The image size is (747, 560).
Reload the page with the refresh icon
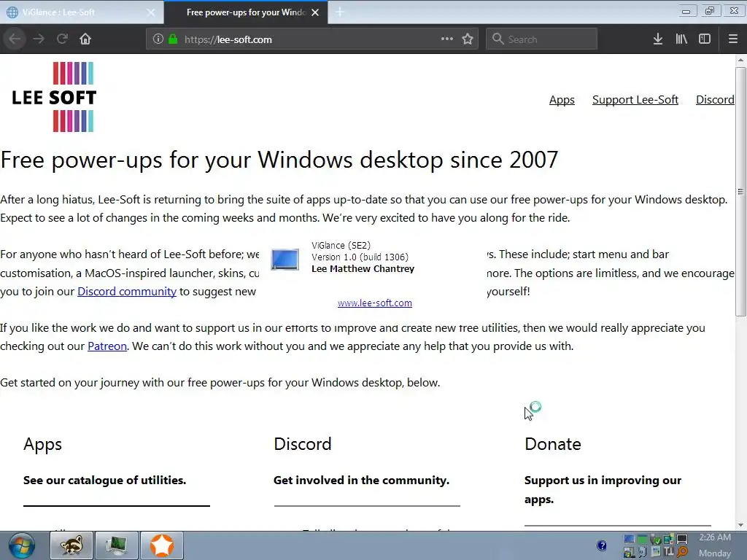(x=62, y=39)
